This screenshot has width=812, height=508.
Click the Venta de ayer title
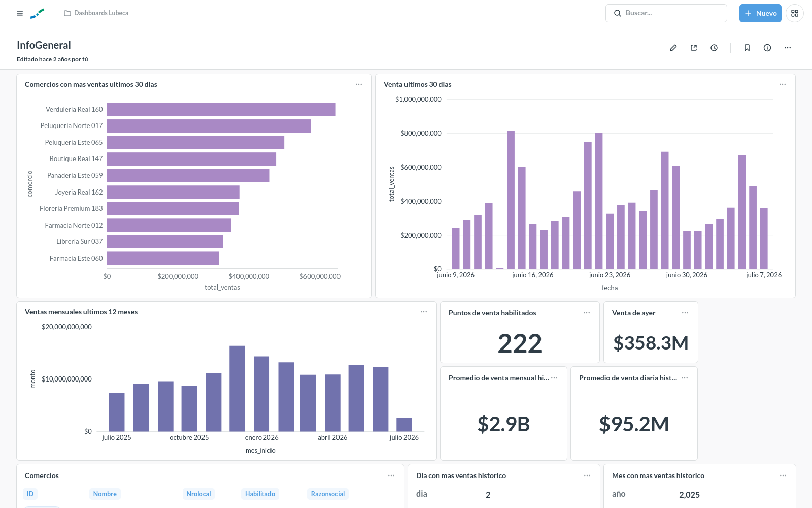coord(633,313)
